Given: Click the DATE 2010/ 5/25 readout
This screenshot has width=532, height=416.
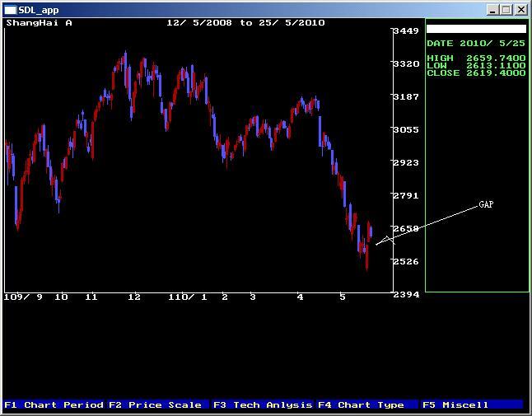Looking at the screenshot, I should pyautogui.click(x=476, y=44).
